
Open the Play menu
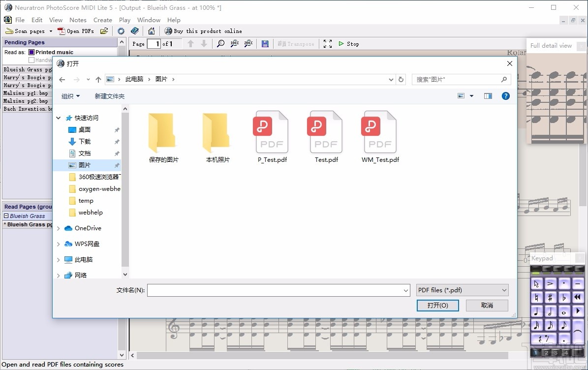124,20
